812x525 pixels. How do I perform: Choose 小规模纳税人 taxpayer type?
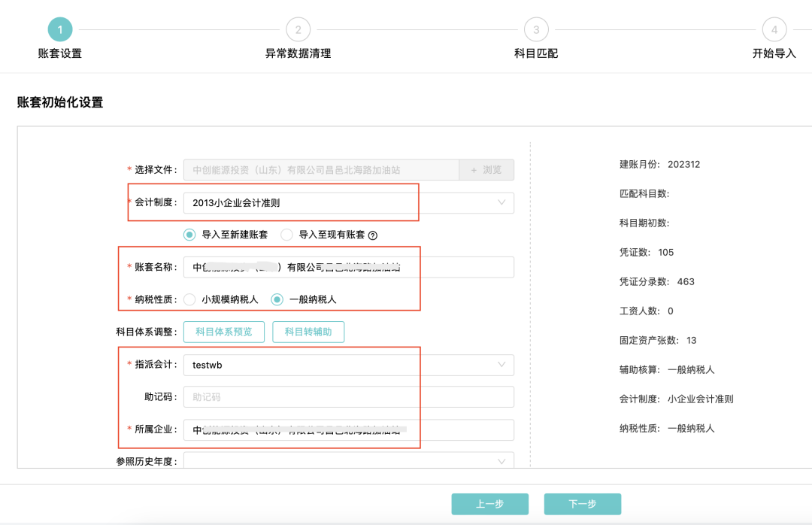[190, 299]
